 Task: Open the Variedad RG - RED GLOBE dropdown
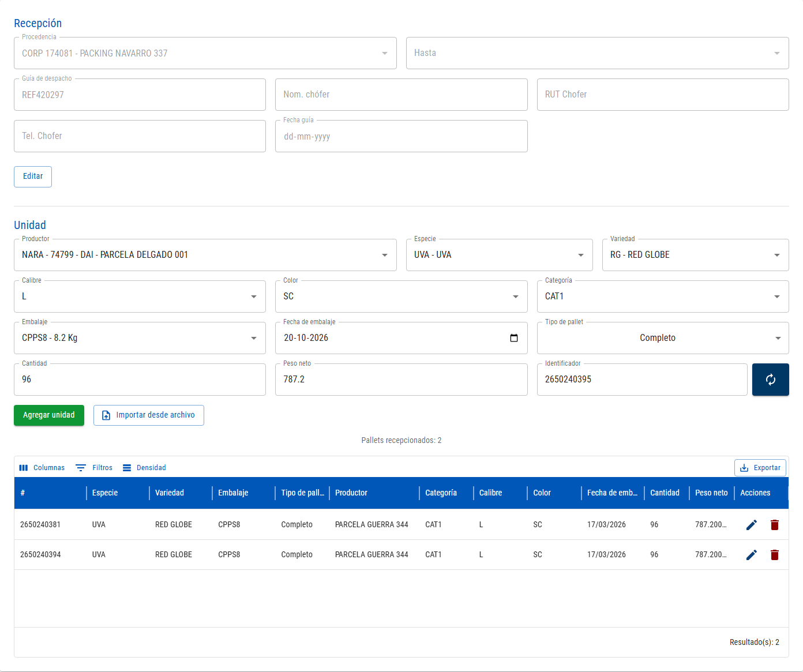pyautogui.click(x=696, y=255)
